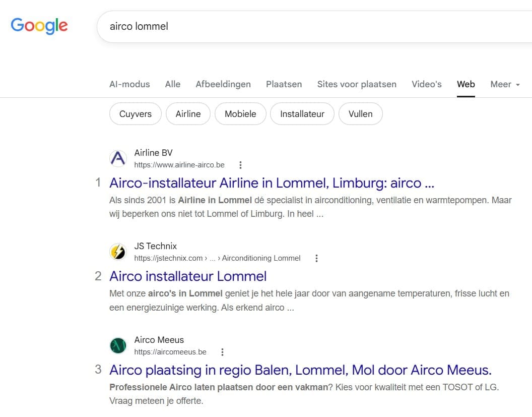Open three-dot menu next to jstechnix.com result
The height and width of the screenshot is (417, 532).
pos(316,258)
